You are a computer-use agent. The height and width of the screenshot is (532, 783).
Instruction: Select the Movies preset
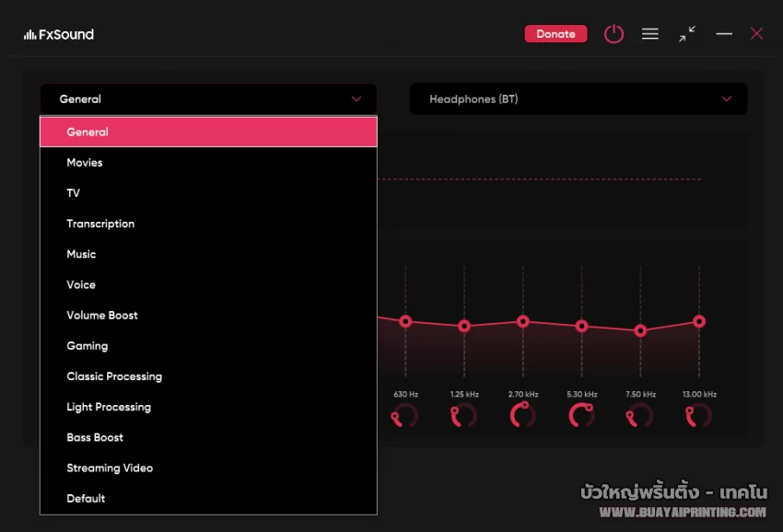point(85,163)
